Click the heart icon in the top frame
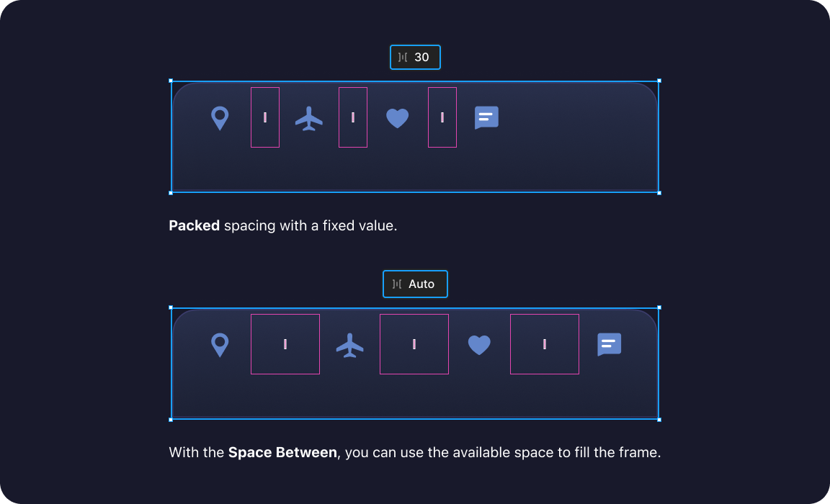 (x=397, y=117)
